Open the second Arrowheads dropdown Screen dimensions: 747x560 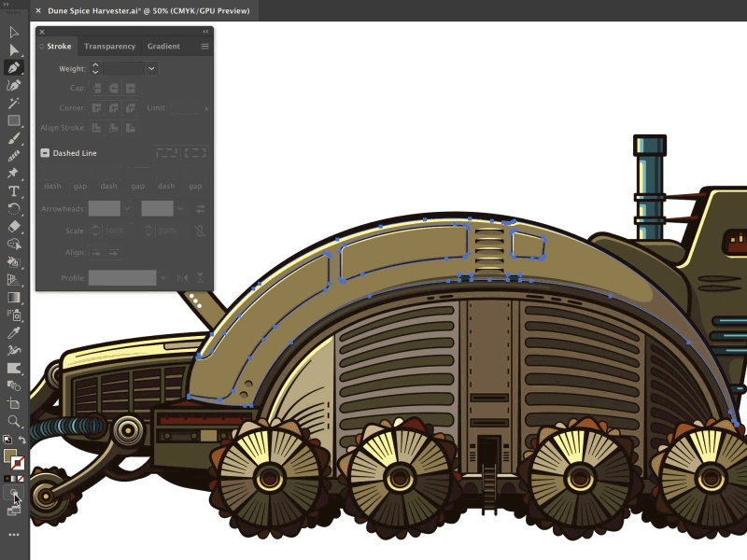point(180,208)
